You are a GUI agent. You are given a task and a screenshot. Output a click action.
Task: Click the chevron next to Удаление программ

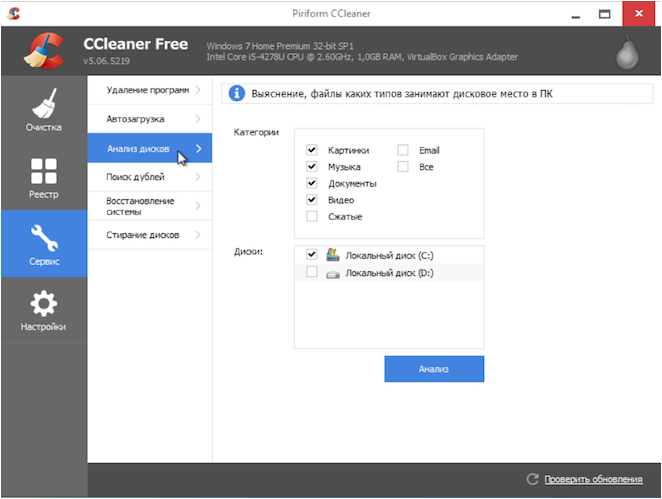(x=198, y=90)
